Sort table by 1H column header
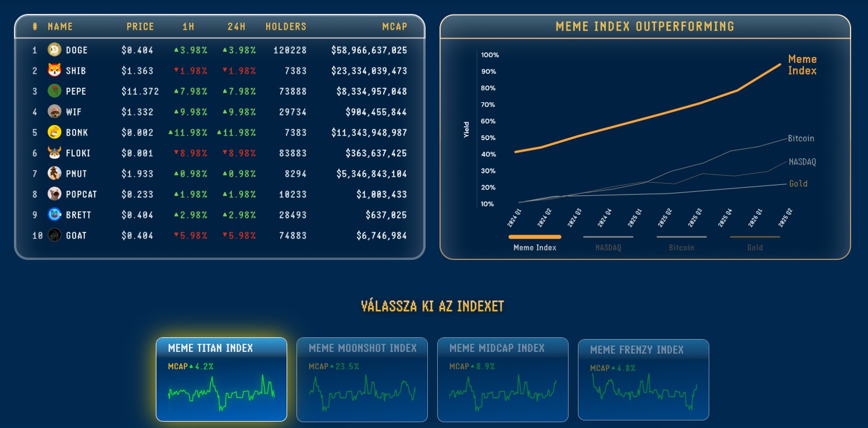Image resolution: width=868 pixels, height=428 pixels. [188, 27]
